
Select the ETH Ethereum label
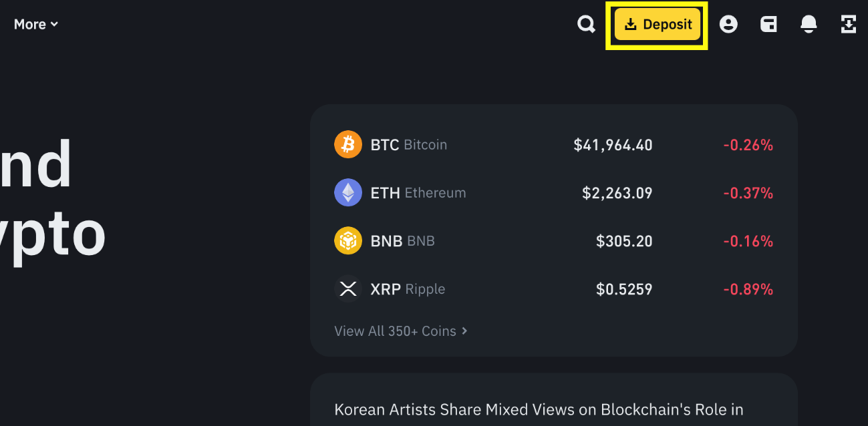pyautogui.click(x=418, y=193)
